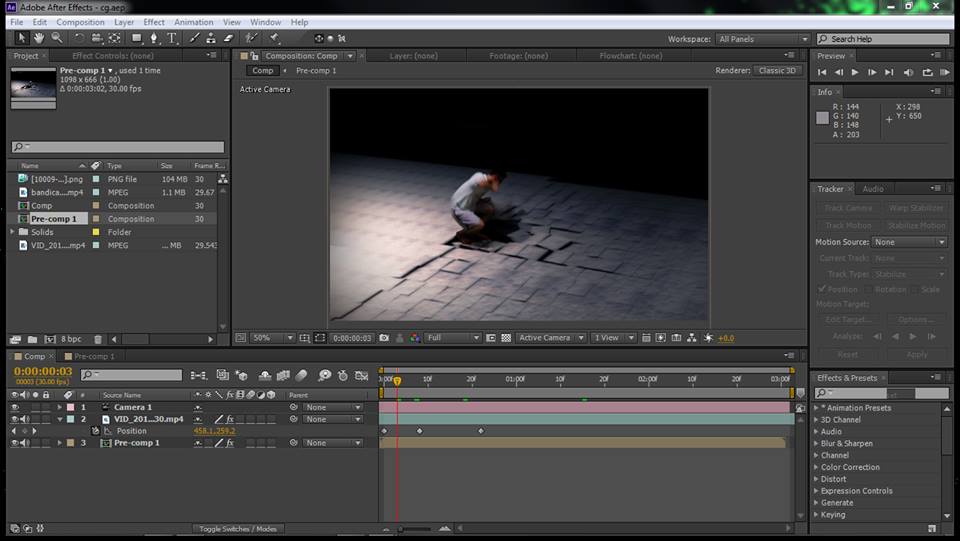The image size is (960, 541).
Task: Expand the Pre-comp 1 layer properties
Action: (x=59, y=442)
